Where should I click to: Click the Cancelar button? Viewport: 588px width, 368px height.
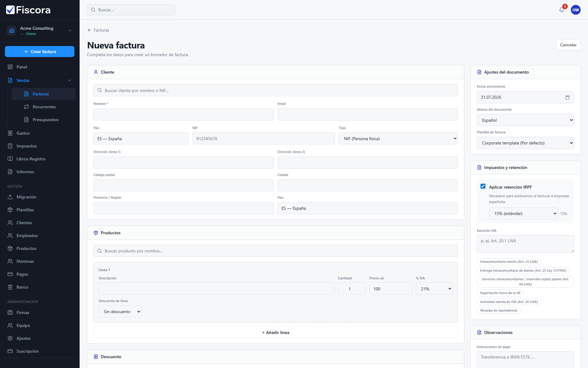[568, 45]
